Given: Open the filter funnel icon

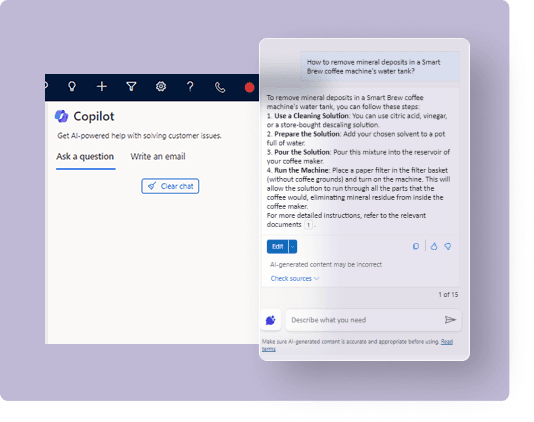Looking at the screenshot, I should point(131,87).
